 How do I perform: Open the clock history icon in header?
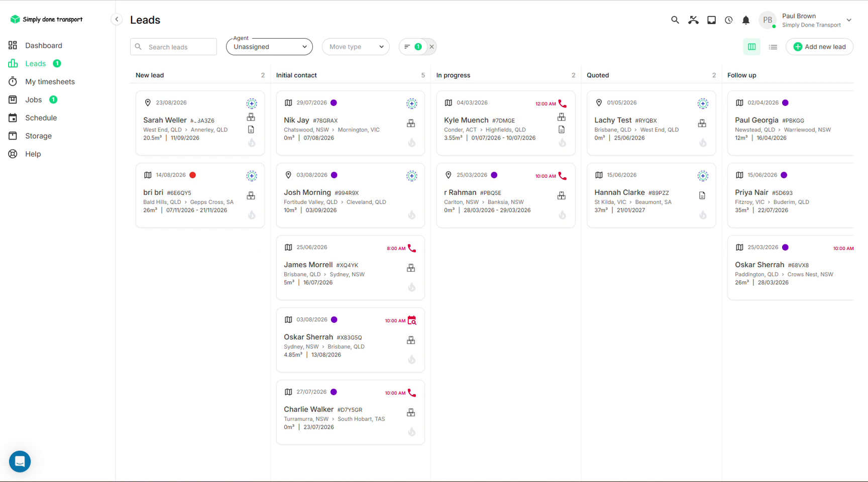(729, 20)
